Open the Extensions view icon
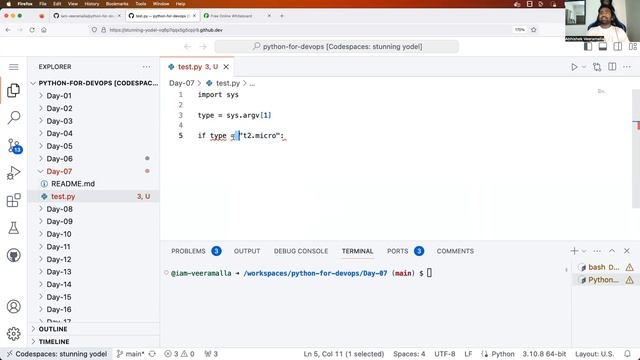This screenshot has height=360, width=640. click(13, 200)
